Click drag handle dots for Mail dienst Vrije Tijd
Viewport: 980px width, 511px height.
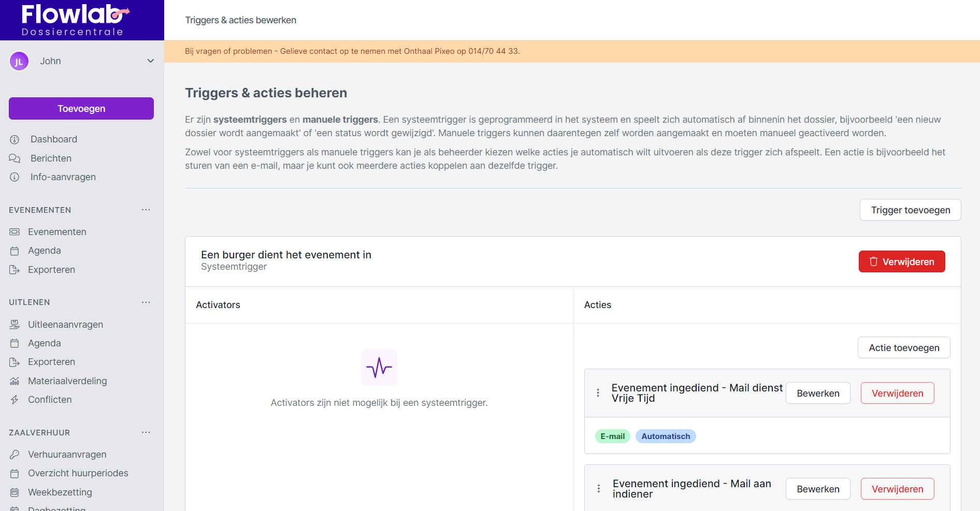click(598, 393)
